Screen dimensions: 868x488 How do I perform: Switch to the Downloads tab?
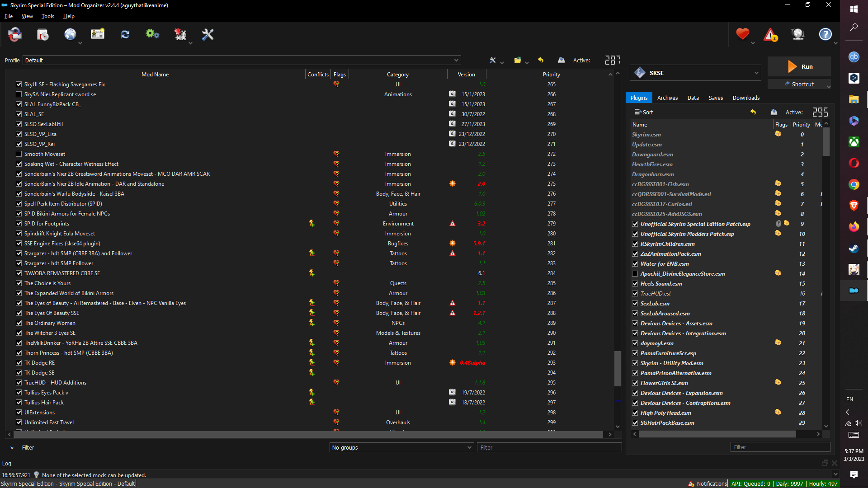click(x=746, y=98)
